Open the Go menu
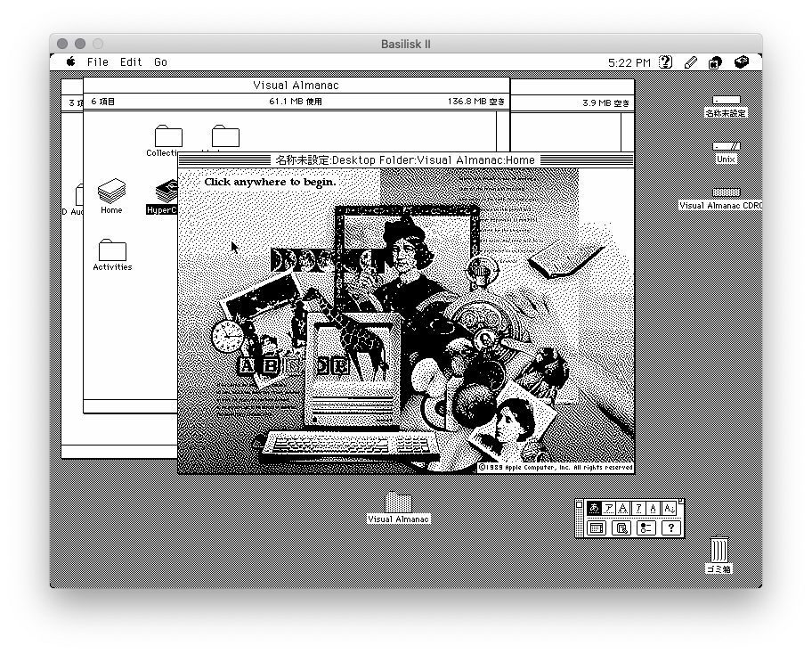 click(x=160, y=62)
